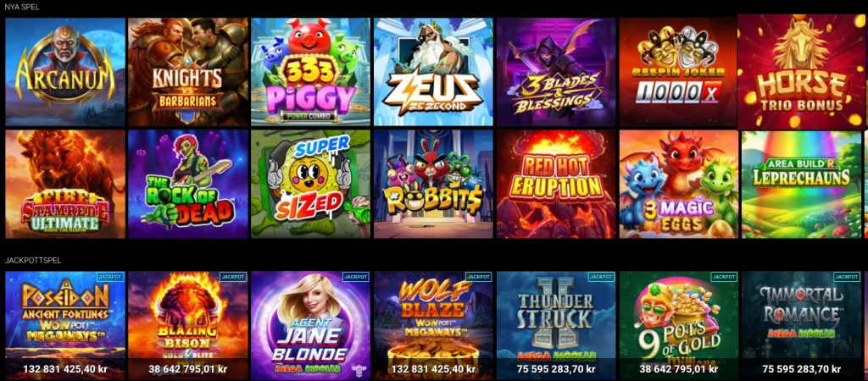868x381 pixels.
Task: Play the Super Sized game
Action: (310, 184)
